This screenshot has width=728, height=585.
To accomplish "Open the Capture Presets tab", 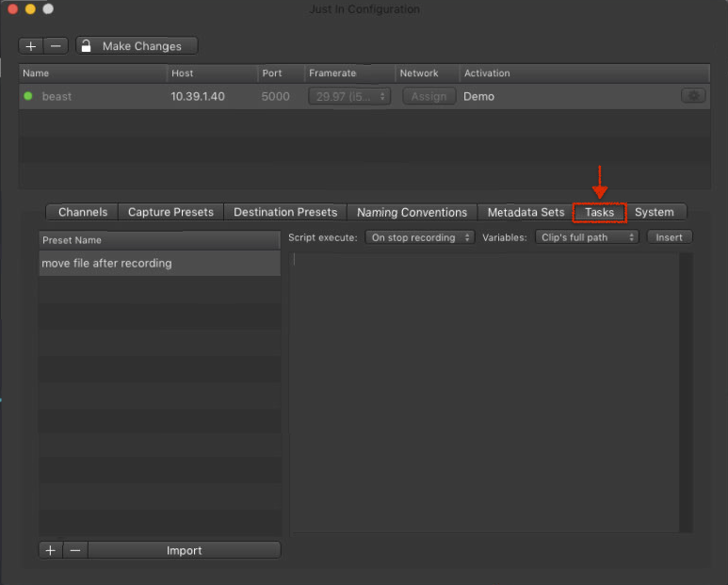I will (x=170, y=212).
